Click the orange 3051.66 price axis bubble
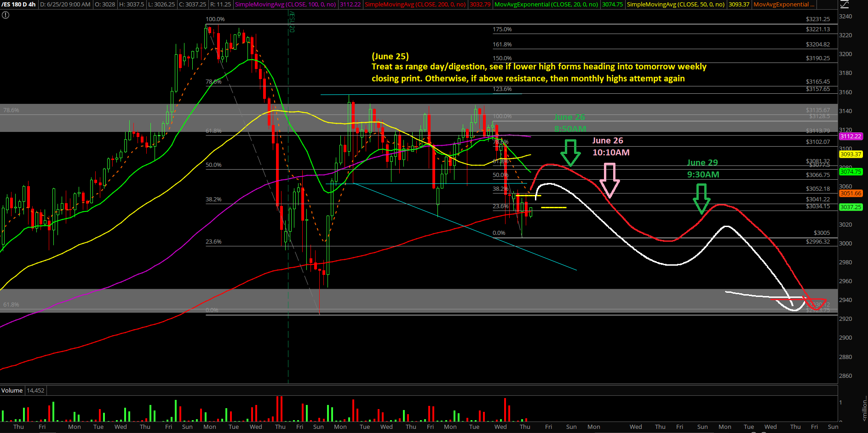This screenshot has height=433, width=868. coord(851,193)
